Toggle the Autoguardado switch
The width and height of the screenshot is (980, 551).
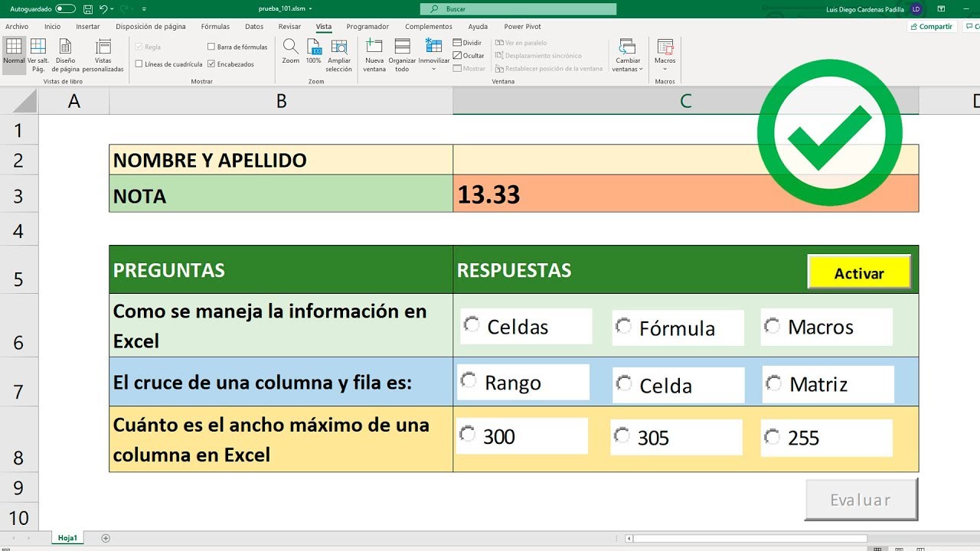66,9
